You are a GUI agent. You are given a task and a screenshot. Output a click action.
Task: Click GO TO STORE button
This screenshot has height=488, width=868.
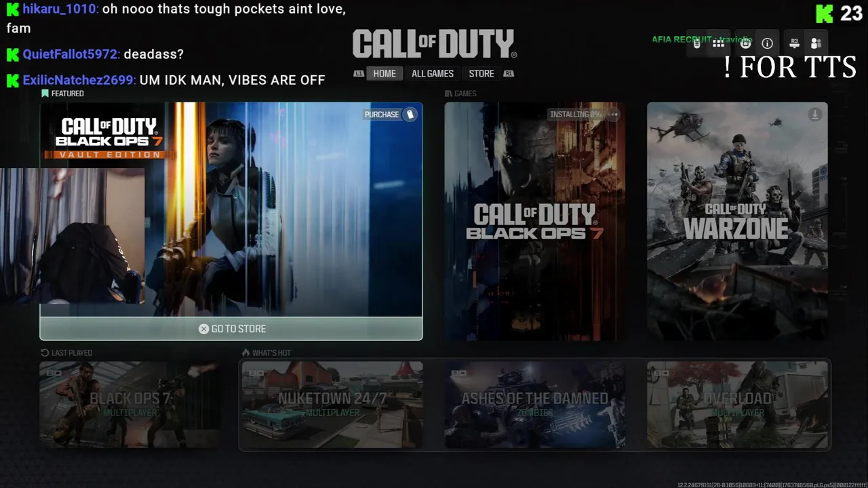(x=231, y=329)
